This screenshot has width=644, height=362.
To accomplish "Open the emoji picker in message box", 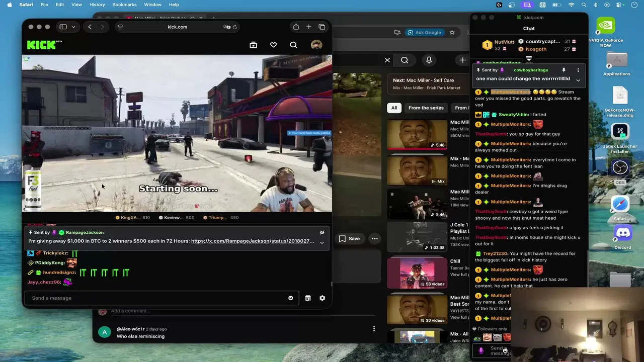I will tap(290, 298).
